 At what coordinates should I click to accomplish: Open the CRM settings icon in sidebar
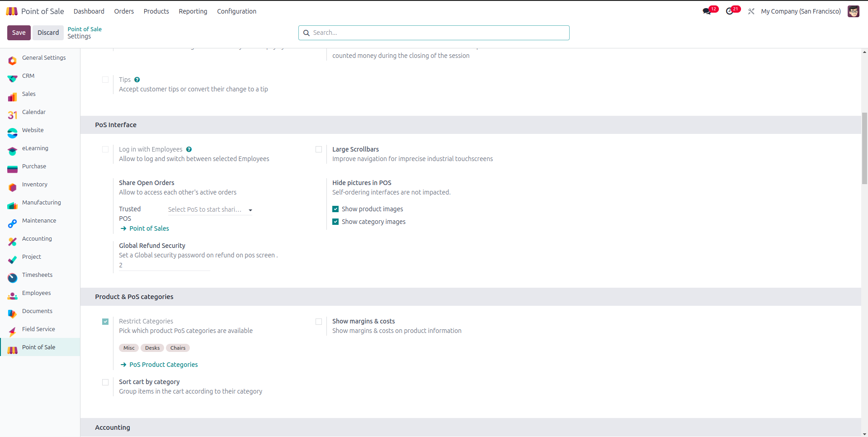[12, 78]
